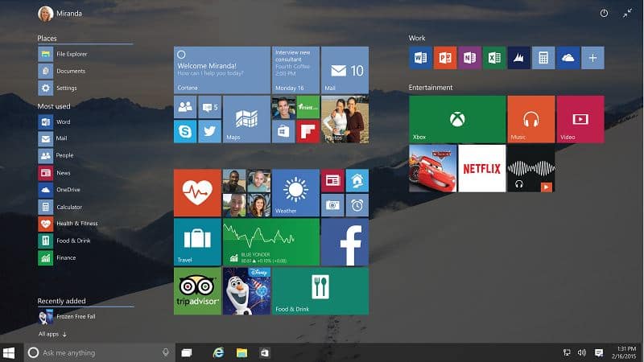Open the Maps tile
644x362 pixels.
click(x=246, y=119)
